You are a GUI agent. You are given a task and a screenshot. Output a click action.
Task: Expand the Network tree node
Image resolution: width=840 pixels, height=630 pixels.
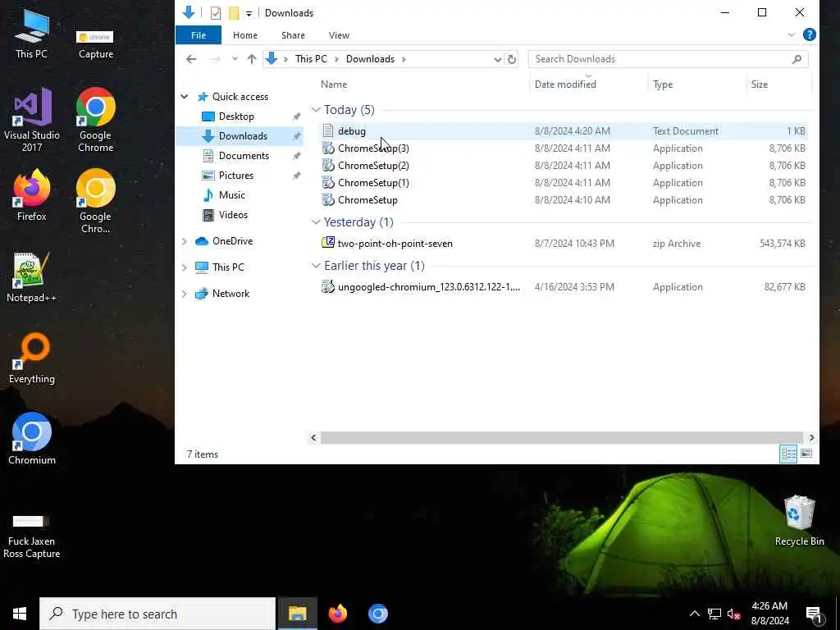185,294
